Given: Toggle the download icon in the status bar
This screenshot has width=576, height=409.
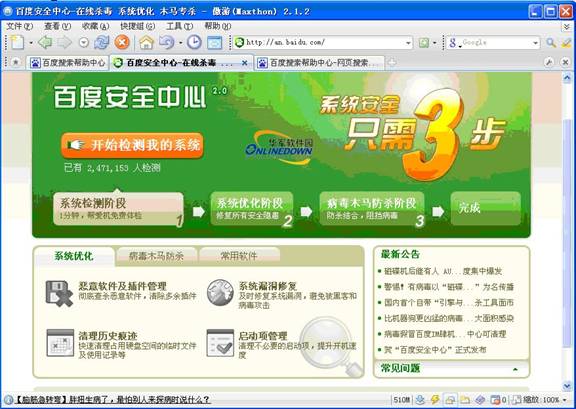Looking at the screenshot, I should [420, 399].
